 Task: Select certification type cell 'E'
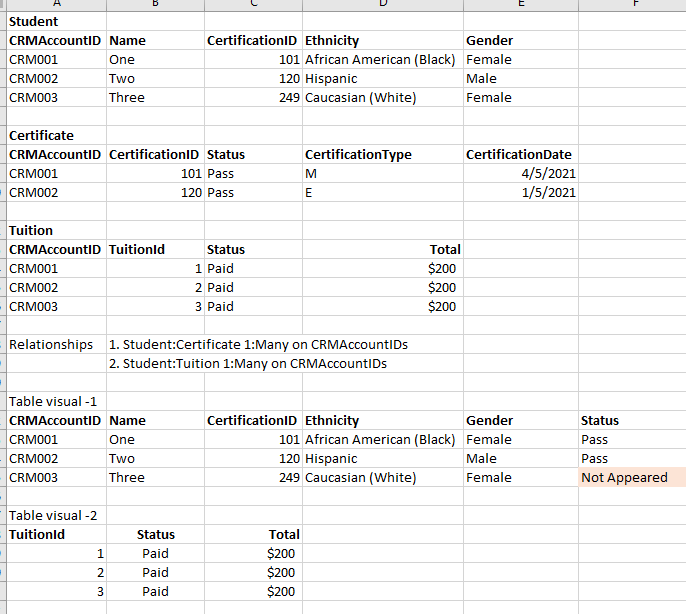click(x=382, y=193)
